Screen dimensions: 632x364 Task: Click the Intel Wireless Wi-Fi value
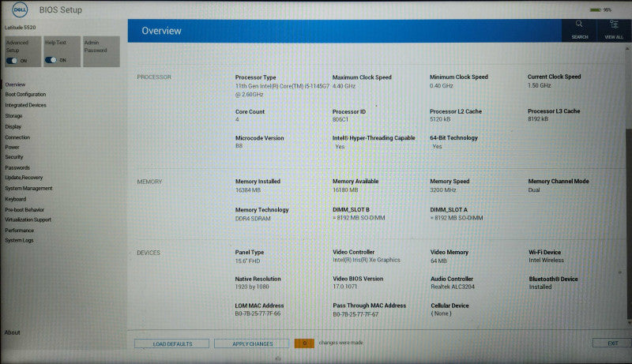pyautogui.click(x=546, y=260)
